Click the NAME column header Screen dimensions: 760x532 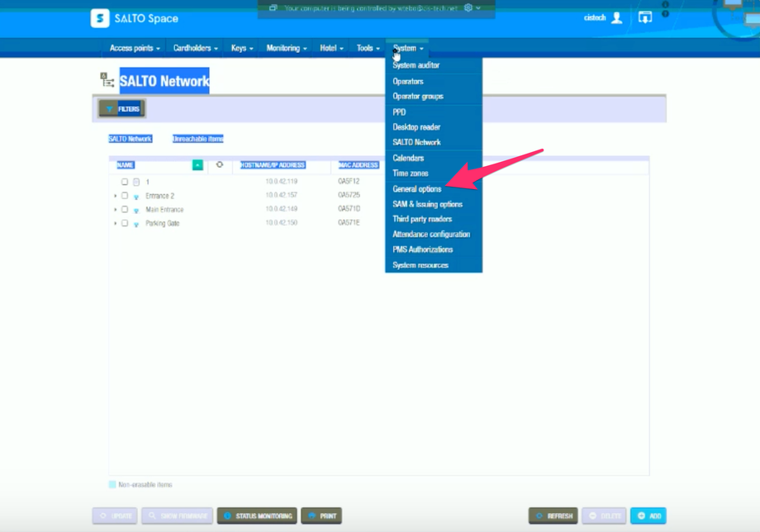click(x=125, y=165)
